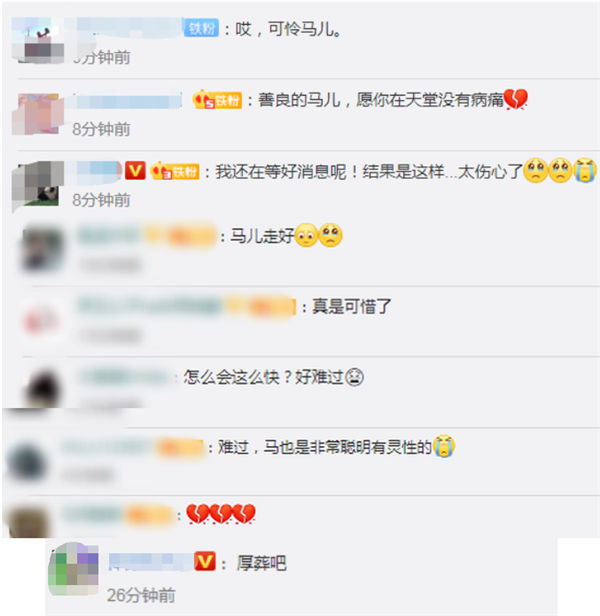The height and width of the screenshot is (616, 600).
Task: Click the 26分钟前 timestamp
Action: coord(141,595)
